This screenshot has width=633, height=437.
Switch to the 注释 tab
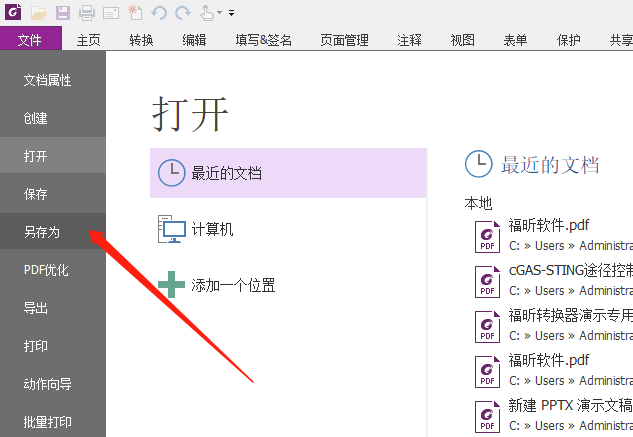[x=409, y=40]
